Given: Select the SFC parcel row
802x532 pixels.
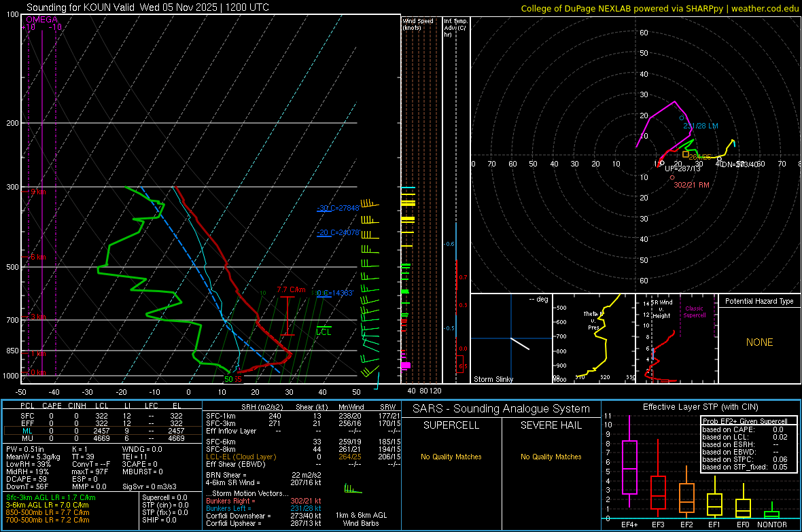Looking at the screenshot, I should (102, 416).
